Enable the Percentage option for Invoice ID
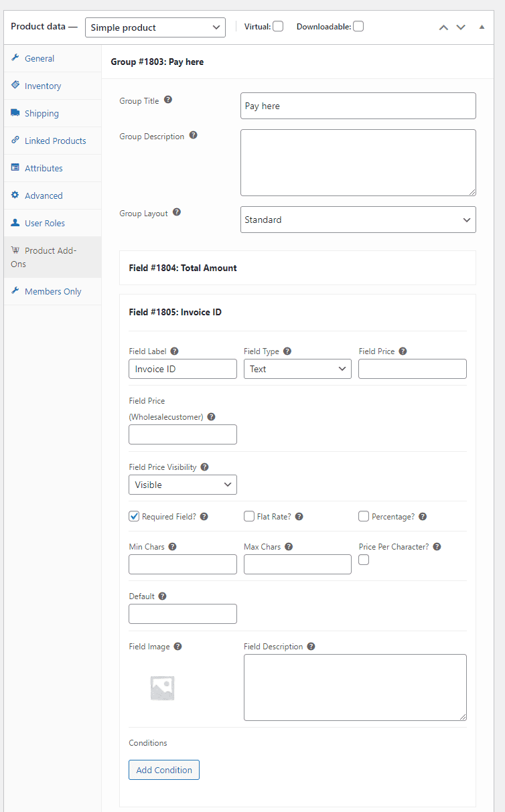The height and width of the screenshot is (812, 505). (363, 516)
